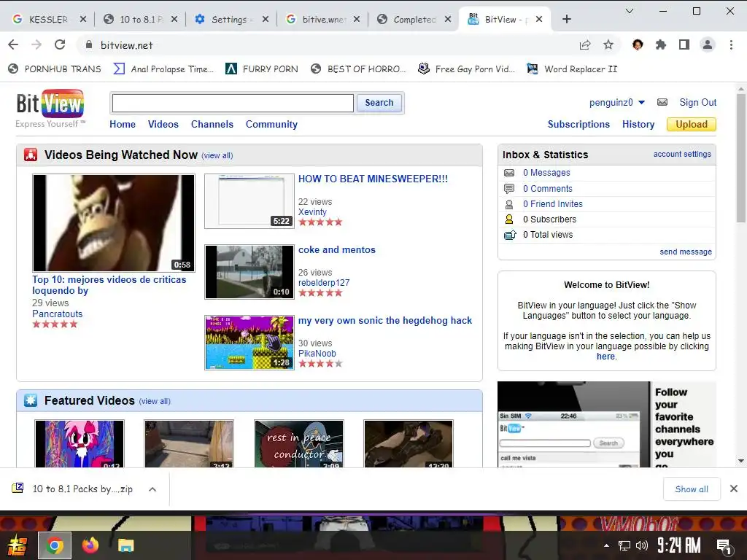The height and width of the screenshot is (560, 747).
Task: Open a new tab with the plus button
Action: (x=566, y=19)
